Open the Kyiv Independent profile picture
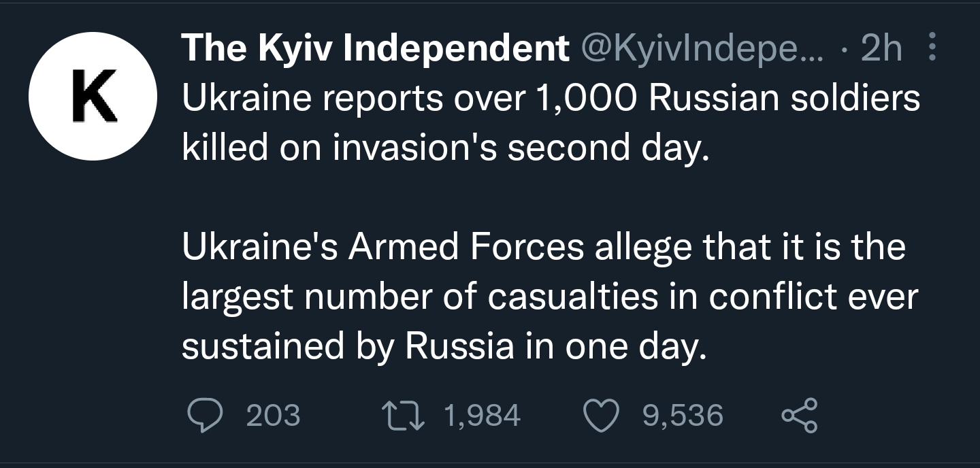 [93, 97]
